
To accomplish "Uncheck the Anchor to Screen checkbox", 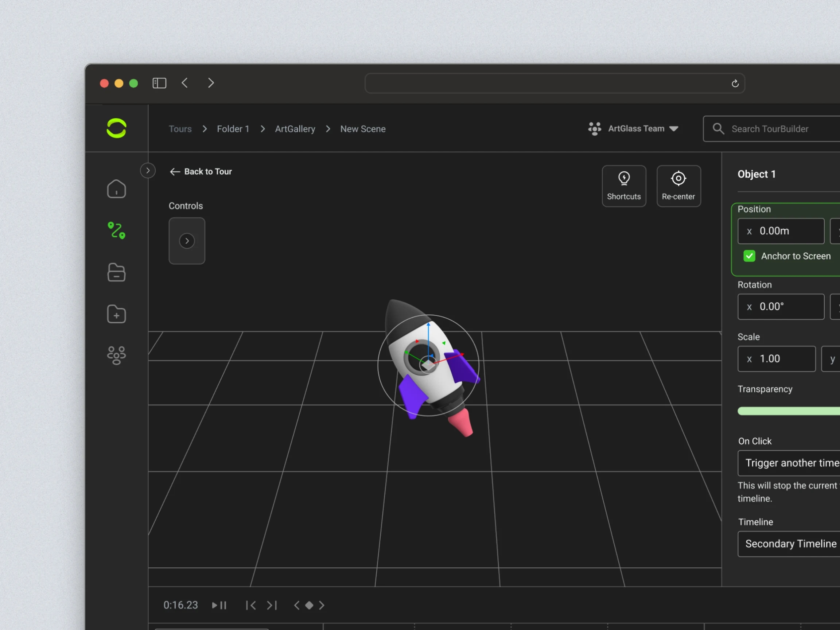I will point(749,256).
